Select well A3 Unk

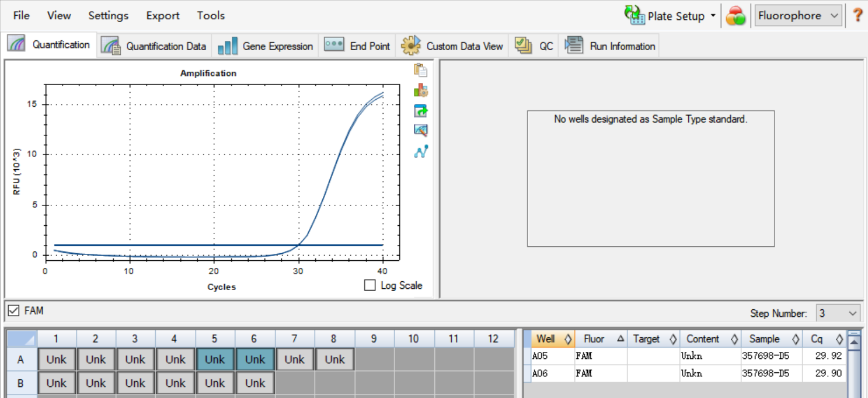pyautogui.click(x=135, y=359)
